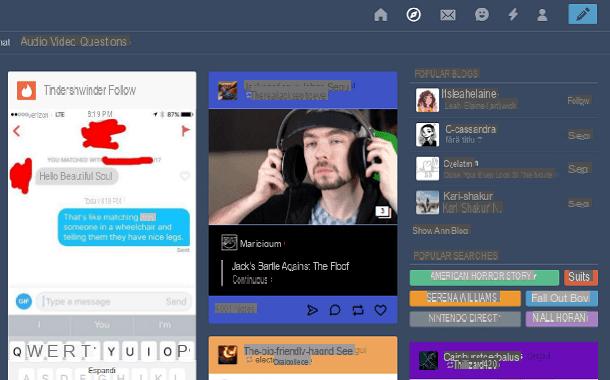Click the Tindershwinder flame avatar
Screen dimensions: 610x380
(x=26, y=90)
